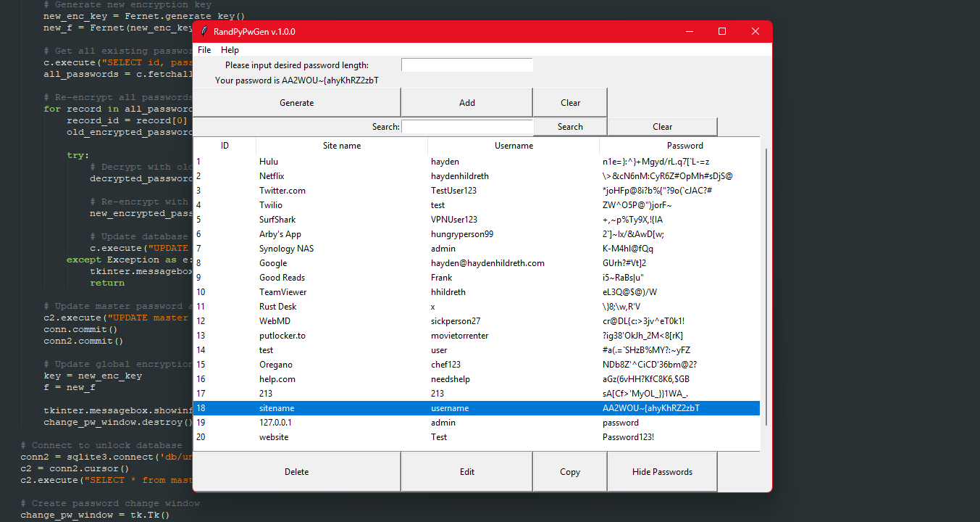The height and width of the screenshot is (522, 980).
Task: Select the Good Reads entry
Action: click(477, 278)
